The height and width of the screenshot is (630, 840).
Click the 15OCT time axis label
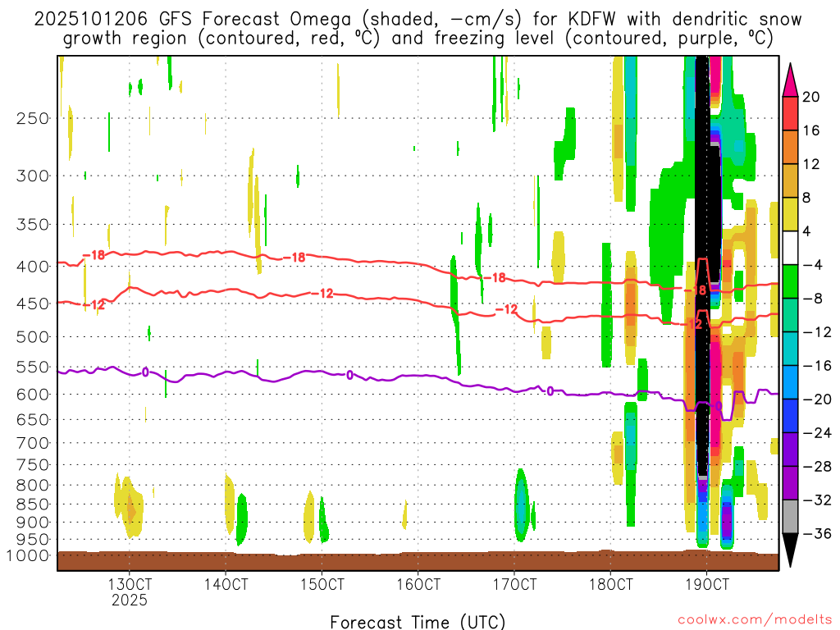[x=322, y=584]
